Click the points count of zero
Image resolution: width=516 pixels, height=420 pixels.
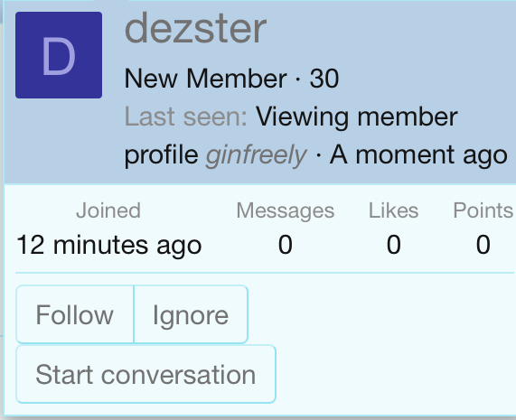[x=483, y=245]
